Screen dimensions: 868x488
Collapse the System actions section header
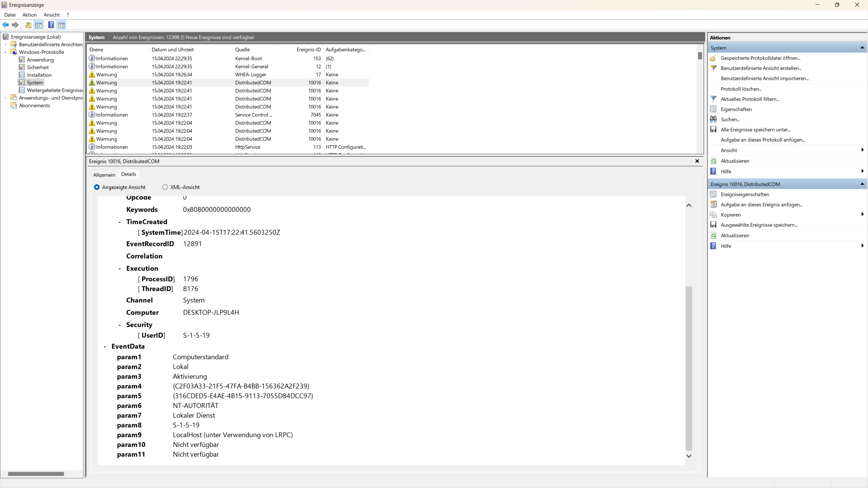862,48
